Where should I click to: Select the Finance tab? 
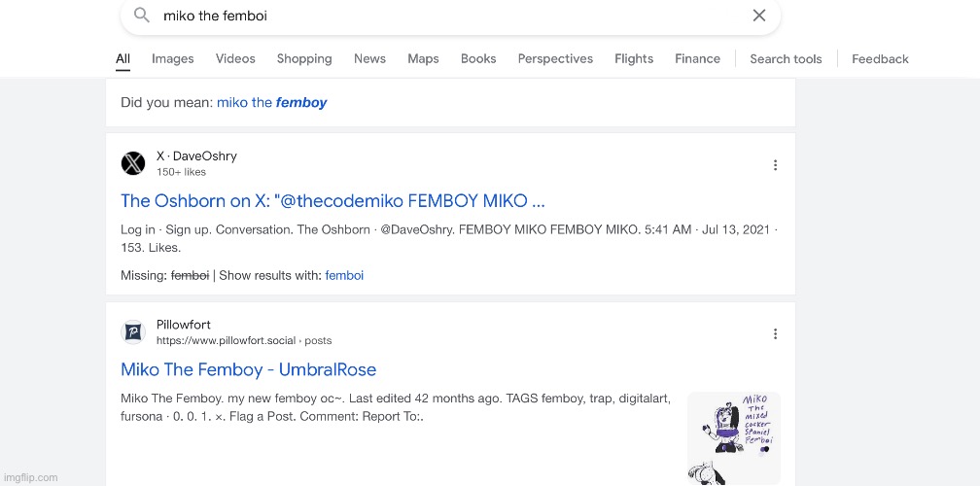point(697,59)
